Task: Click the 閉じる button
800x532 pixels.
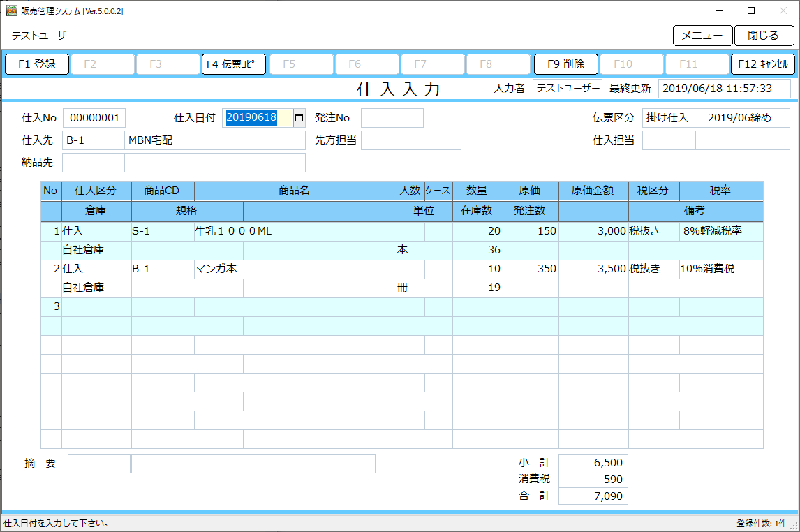Action: click(x=764, y=36)
